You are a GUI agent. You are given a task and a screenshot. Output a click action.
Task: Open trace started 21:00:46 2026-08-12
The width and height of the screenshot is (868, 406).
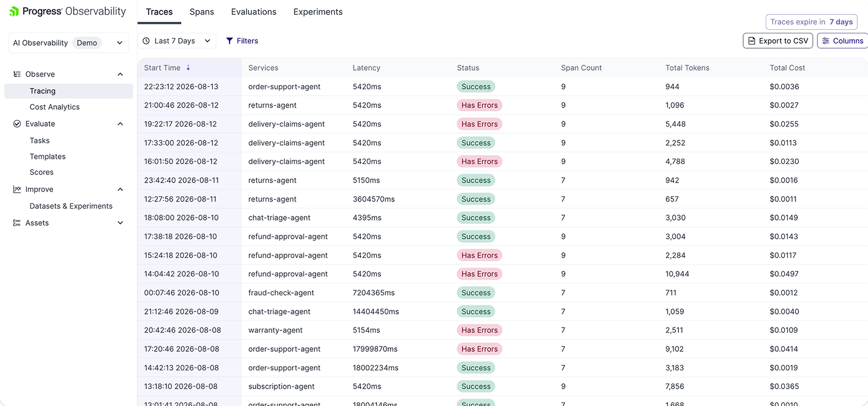(181, 105)
